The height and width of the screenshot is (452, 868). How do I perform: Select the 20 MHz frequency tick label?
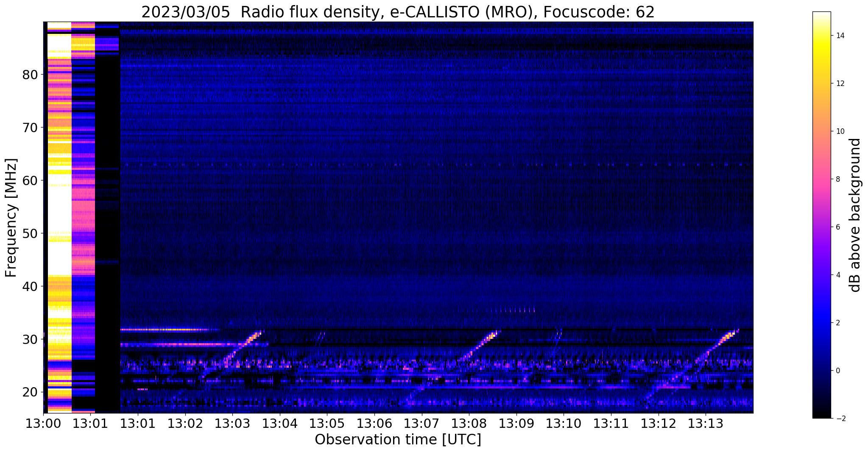tap(30, 392)
